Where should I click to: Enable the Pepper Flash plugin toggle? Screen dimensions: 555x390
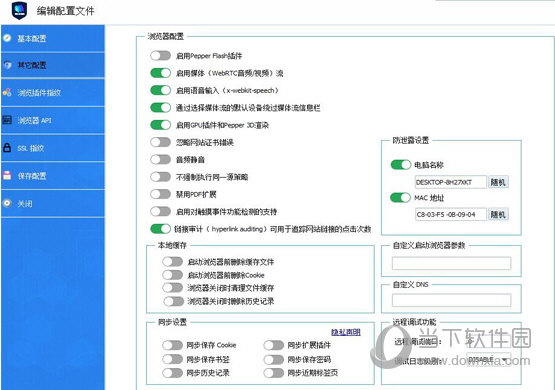coord(160,56)
